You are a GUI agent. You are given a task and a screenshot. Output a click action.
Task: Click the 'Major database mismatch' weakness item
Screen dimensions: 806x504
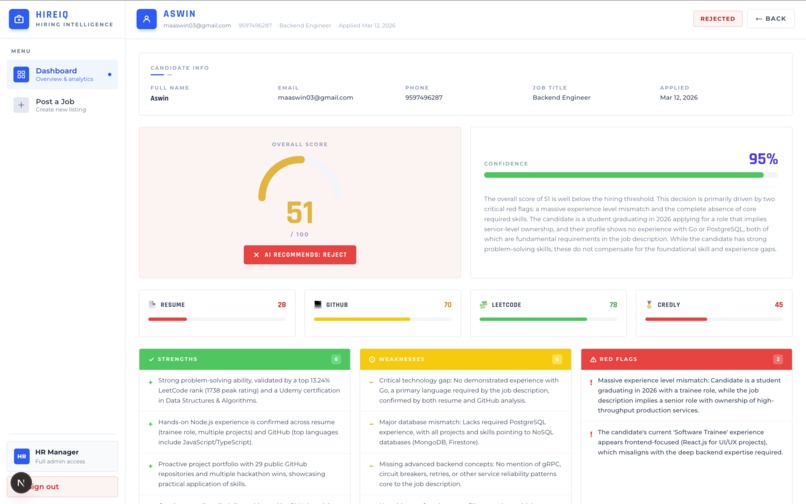coord(465,432)
